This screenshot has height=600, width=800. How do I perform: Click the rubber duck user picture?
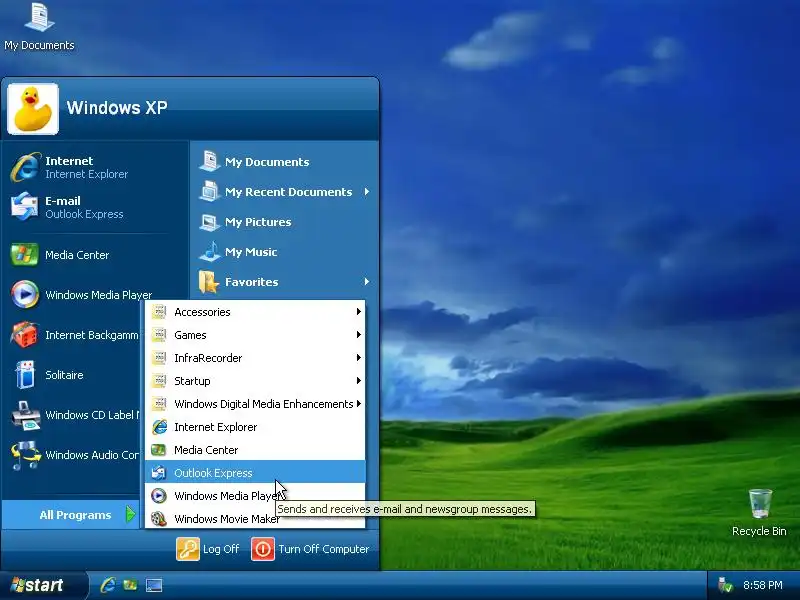point(33,109)
